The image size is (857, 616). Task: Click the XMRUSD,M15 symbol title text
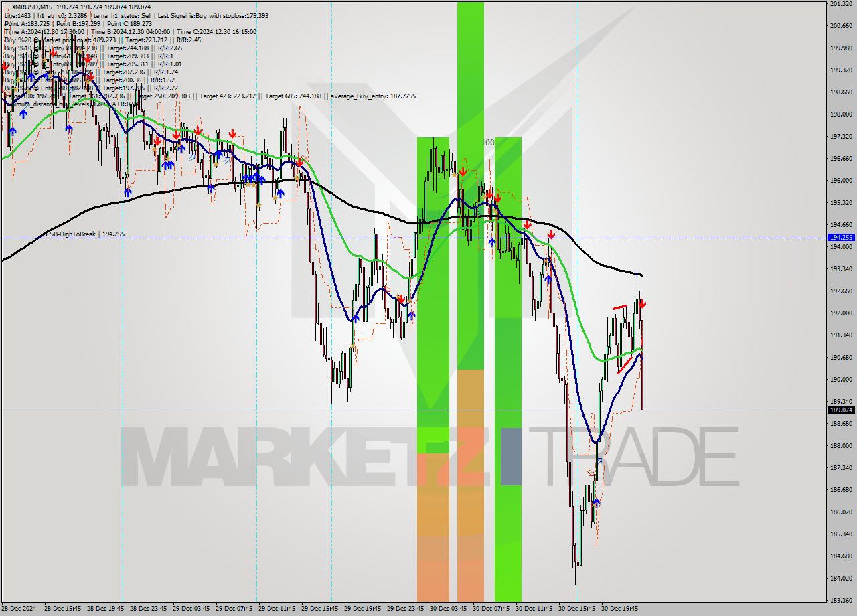(32, 7)
